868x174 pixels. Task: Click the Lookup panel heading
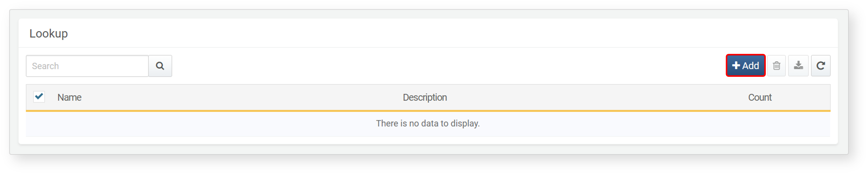49,34
